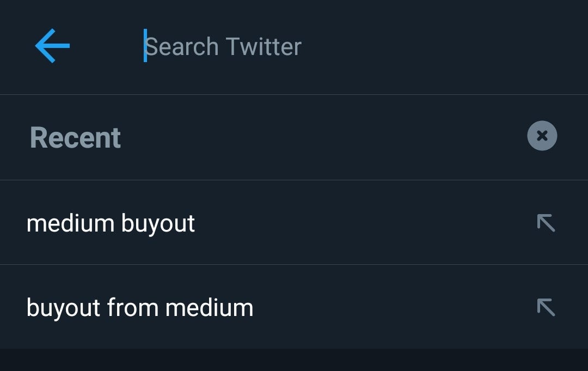Click the 'Recent' section heading
This screenshot has height=371, width=588.
pyautogui.click(x=75, y=138)
